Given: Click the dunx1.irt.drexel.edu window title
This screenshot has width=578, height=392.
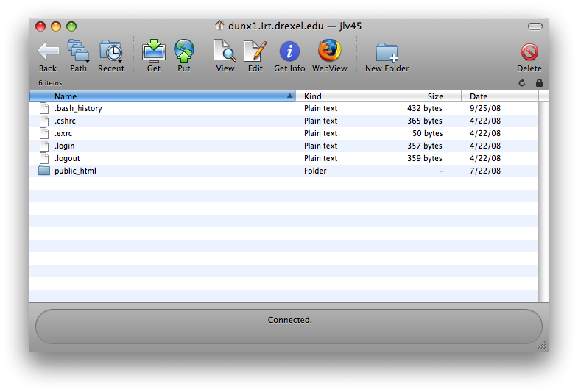Looking at the screenshot, I should (x=295, y=26).
